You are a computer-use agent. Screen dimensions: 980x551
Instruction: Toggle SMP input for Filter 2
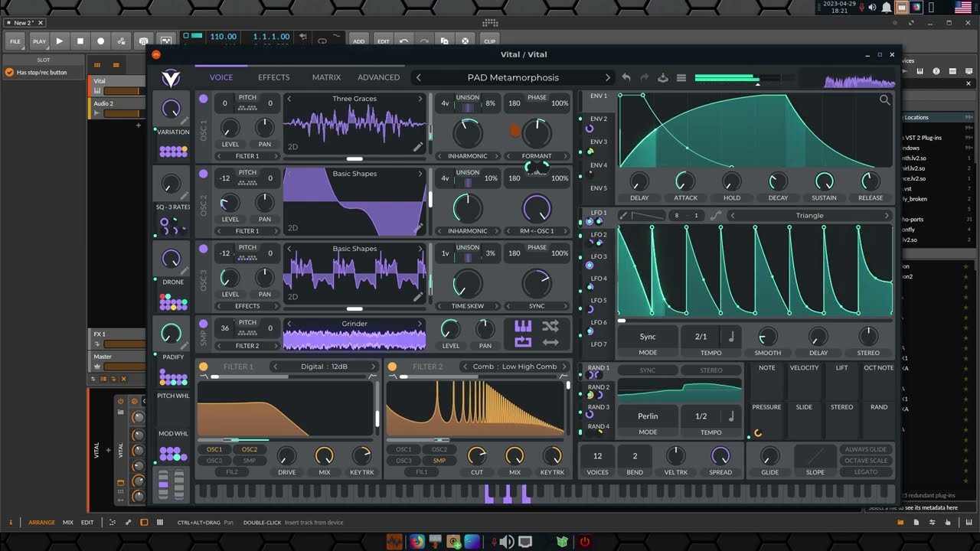(x=439, y=461)
